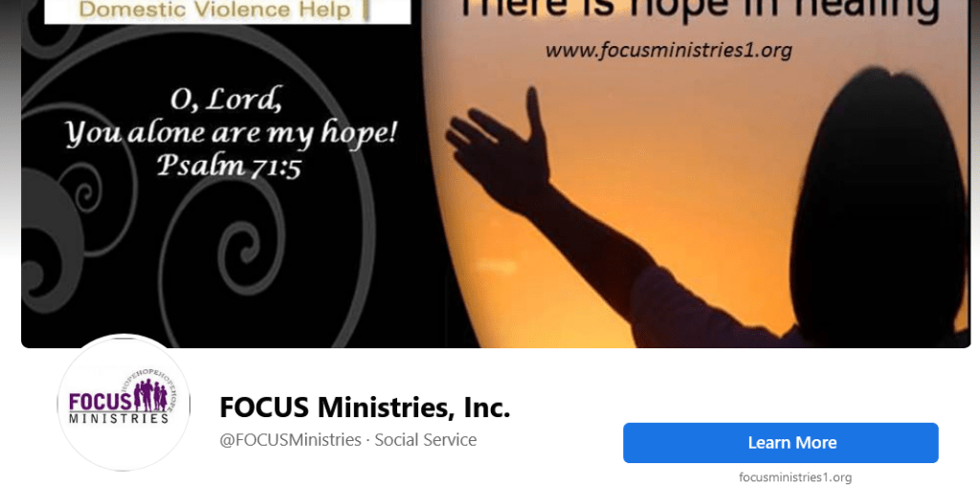Image resolution: width=980 pixels, height=487 pixels.
Task: Click the 'O, Lord,' text on cover
Action: (224, 101)
